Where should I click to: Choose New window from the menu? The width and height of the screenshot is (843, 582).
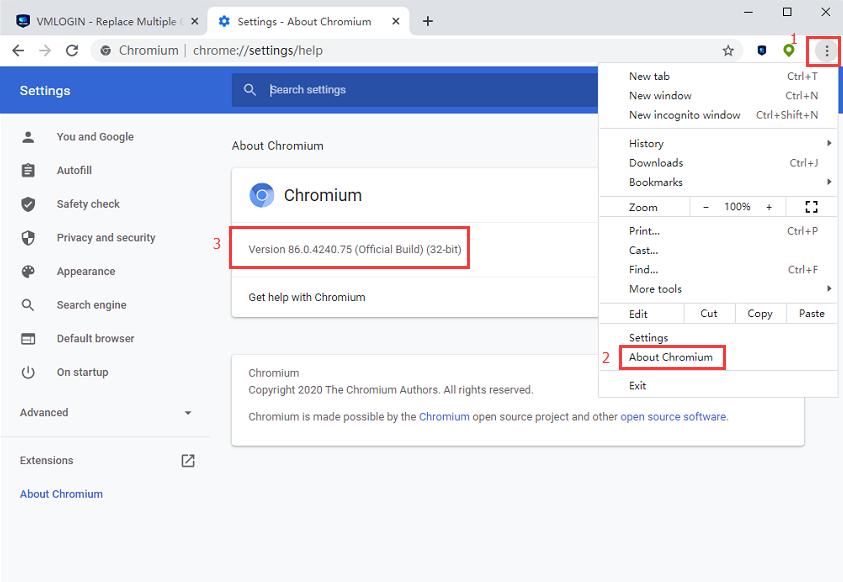(718, 96)
